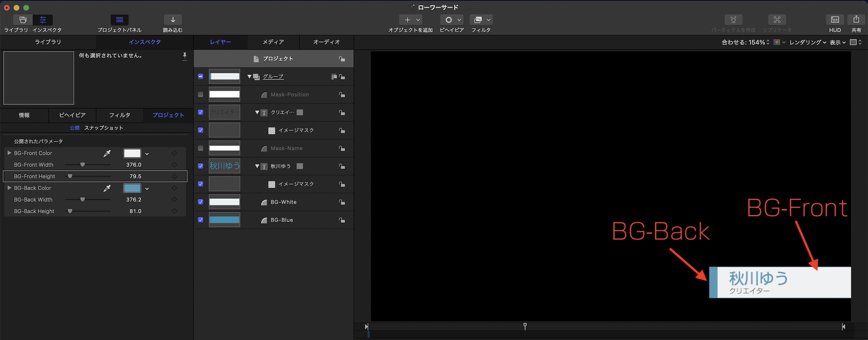Switch to the オーディオ tab
Screen dimensions: 868x340
(326, 42)
